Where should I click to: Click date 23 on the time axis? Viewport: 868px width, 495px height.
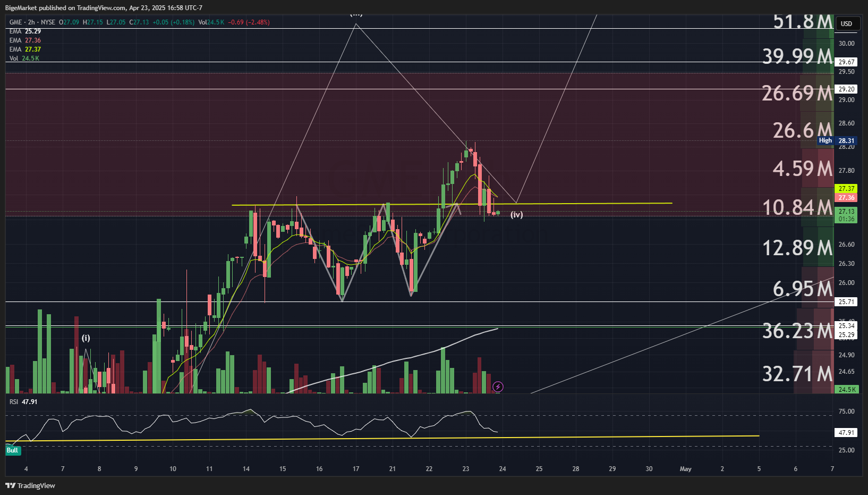tap(466, 469)
